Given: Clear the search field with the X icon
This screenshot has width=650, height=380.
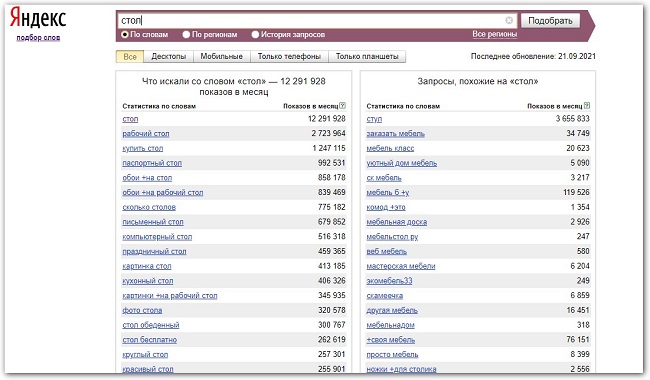Looking at the screenshot, I should (x=509, y=20).
